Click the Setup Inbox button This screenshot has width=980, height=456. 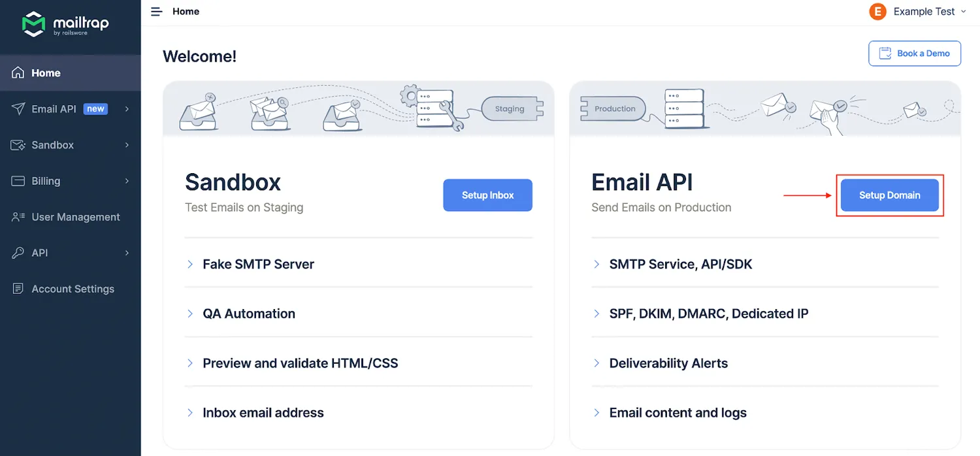point(488,195)
